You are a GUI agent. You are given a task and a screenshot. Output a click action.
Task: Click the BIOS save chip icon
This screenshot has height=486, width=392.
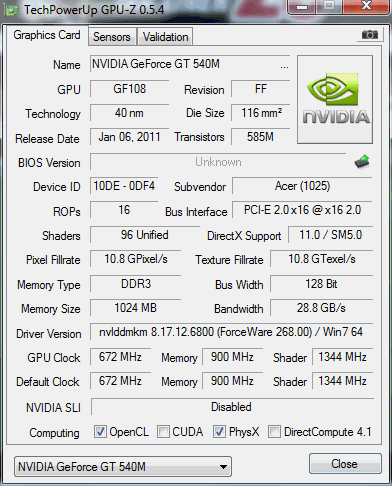tap(362, 162)
